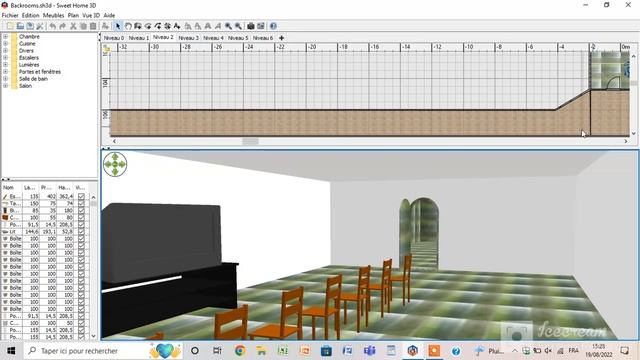Select the Pan hand tool
The width and height of the screenshot is (640, 360).
[x=128, y=26]
